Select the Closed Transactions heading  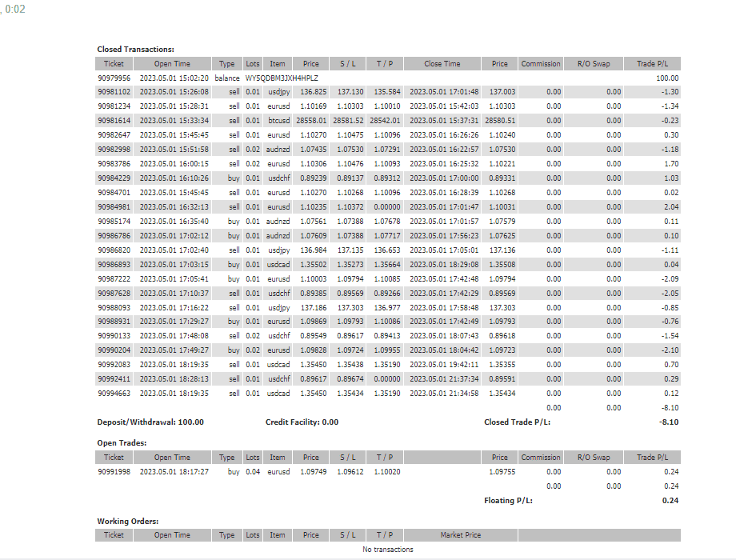click(136, 50)
